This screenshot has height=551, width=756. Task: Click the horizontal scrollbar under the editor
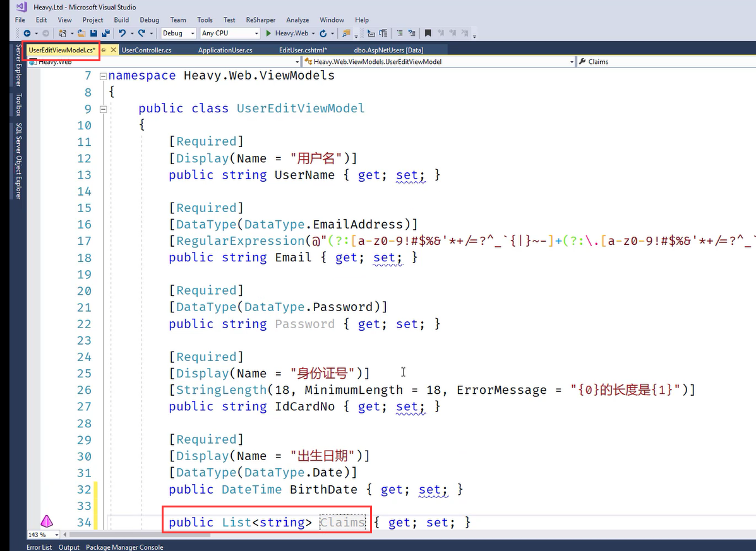coord(139,535)
